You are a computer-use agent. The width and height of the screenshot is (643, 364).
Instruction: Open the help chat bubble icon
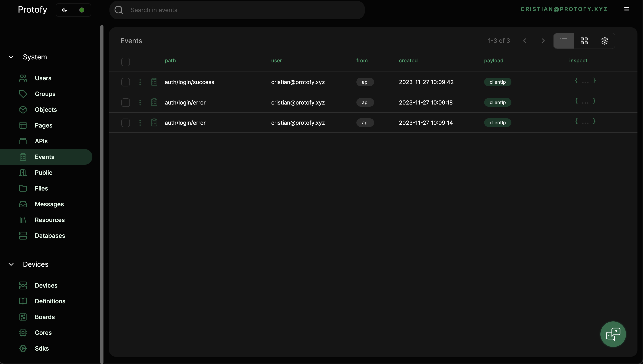point(613,334)
